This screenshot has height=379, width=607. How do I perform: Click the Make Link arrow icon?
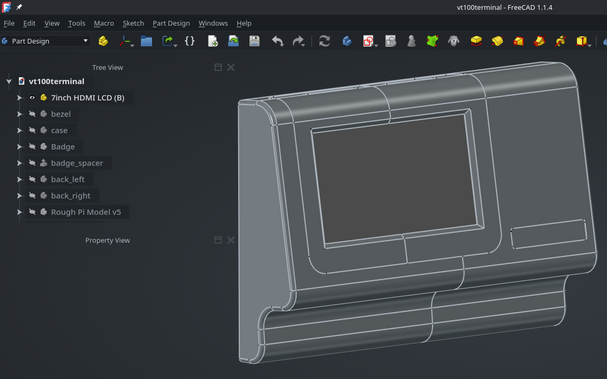point(167,41)
